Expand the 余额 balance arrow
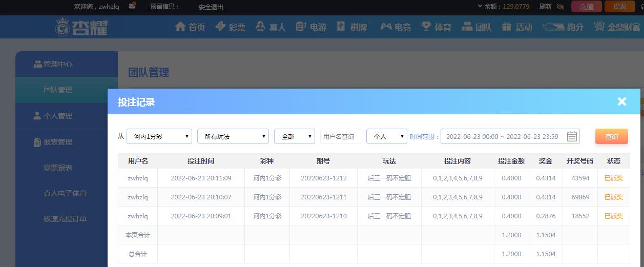The image size is (644, 267). 480,7
